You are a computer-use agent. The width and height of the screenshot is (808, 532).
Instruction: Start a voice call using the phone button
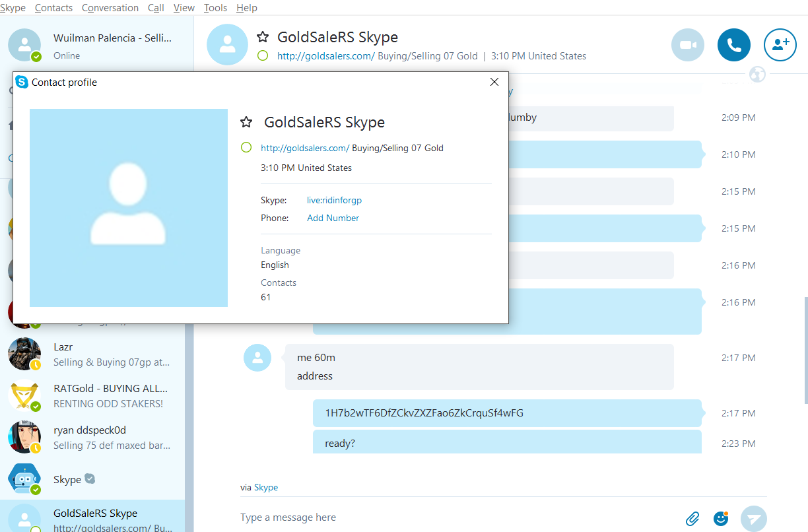[734, 45]
